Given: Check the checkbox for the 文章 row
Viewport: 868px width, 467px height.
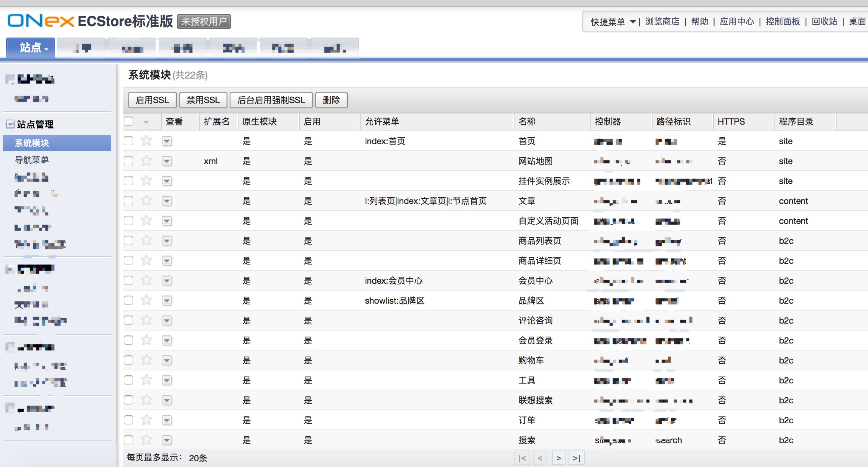Looking at the screenshot, I should click(128, 201).
